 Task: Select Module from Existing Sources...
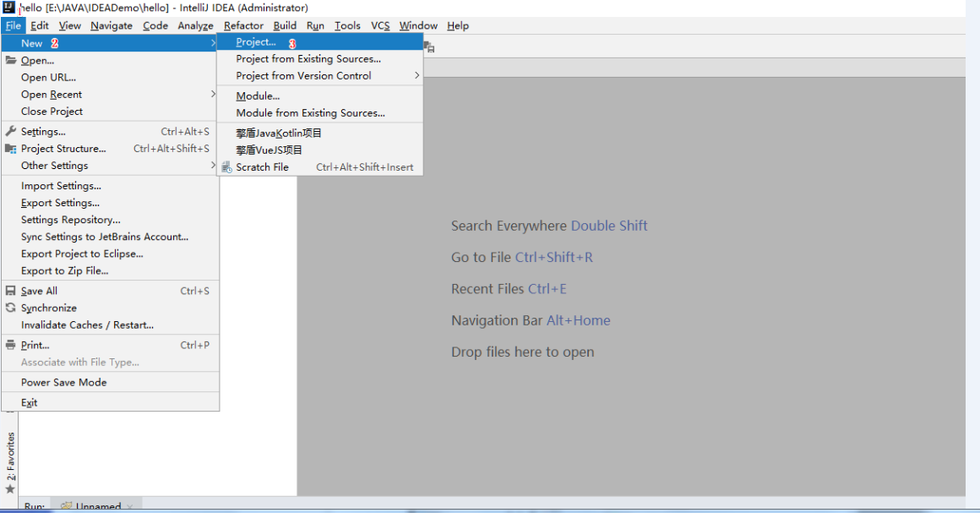pyautogui.click(x=320, y=112)
